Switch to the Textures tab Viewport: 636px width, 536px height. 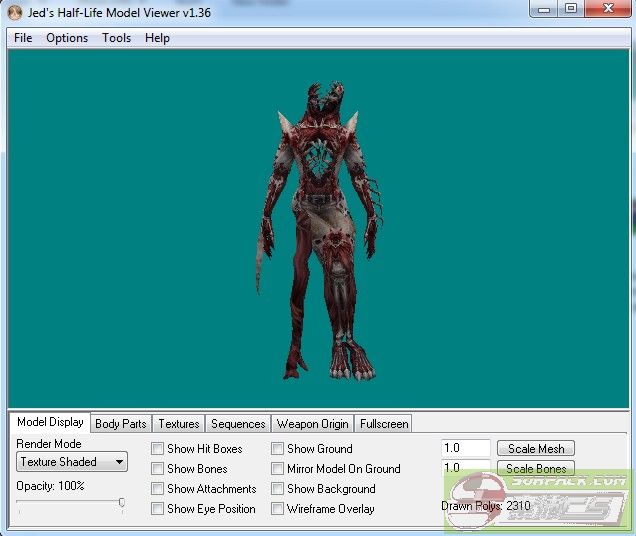179,424
